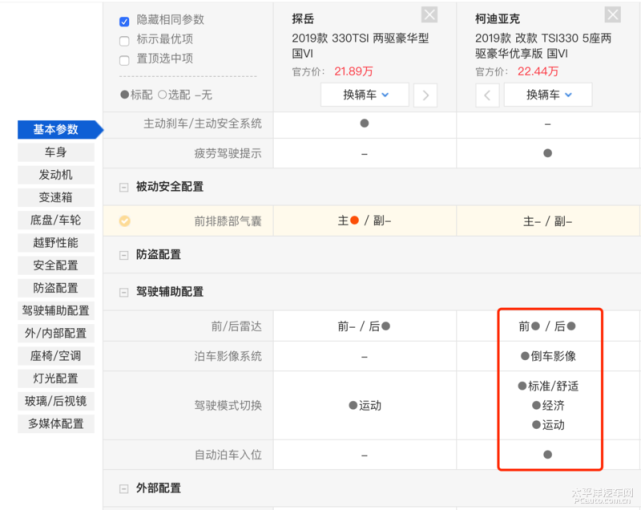Go to 外/内部配置 in the sidebar
The height and width of the screenshot is (510, 641).
[x=56, y=333]
